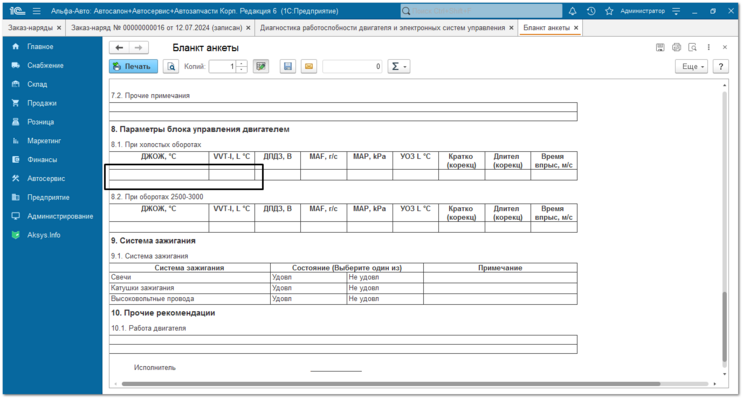The width and height of the screenshot is (743, 399).
Task: Close the Бланкт анкеты tab
Action: click(x=576, y=28)
